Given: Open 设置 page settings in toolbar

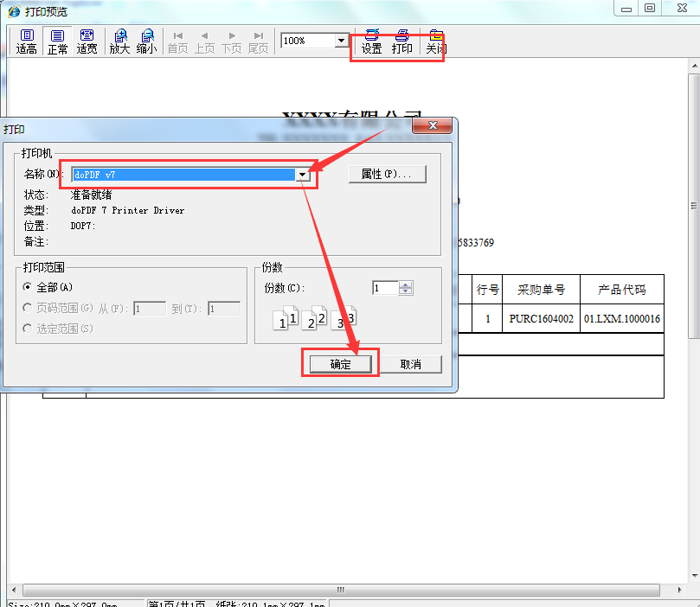Looking at the screenshot, I should pyautogui.click(x=371, y=41).
